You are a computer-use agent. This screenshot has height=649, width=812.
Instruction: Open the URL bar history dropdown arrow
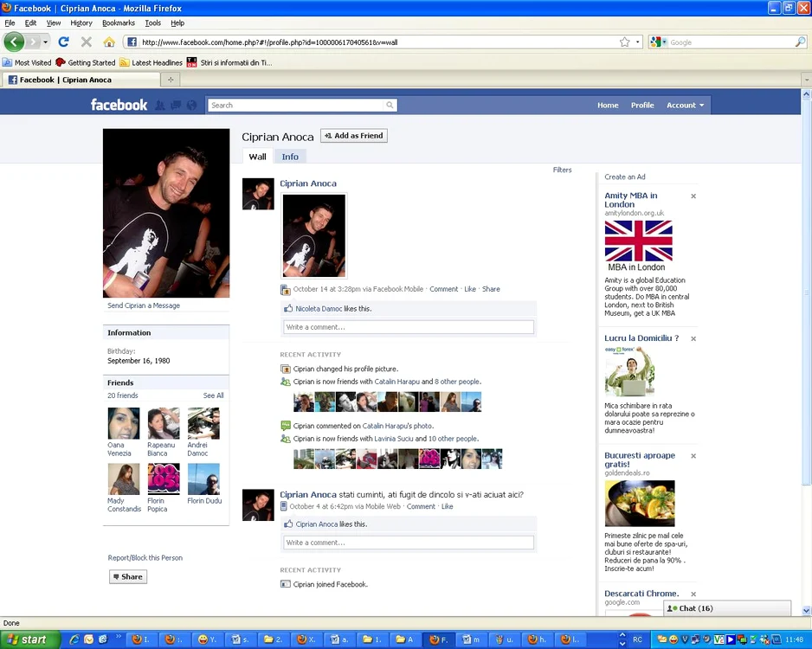tap(638, 42)
